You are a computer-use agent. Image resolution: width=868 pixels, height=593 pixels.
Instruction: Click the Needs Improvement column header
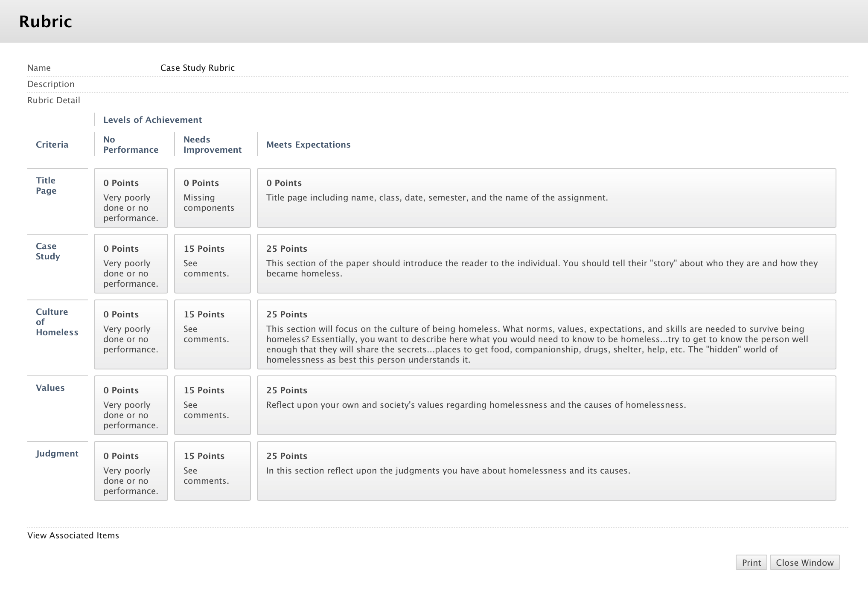point(213,145)
